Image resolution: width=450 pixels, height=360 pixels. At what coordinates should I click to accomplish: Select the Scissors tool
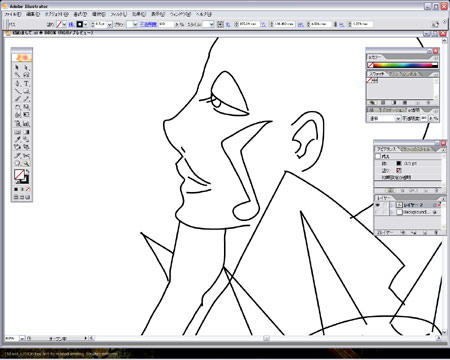27,155
